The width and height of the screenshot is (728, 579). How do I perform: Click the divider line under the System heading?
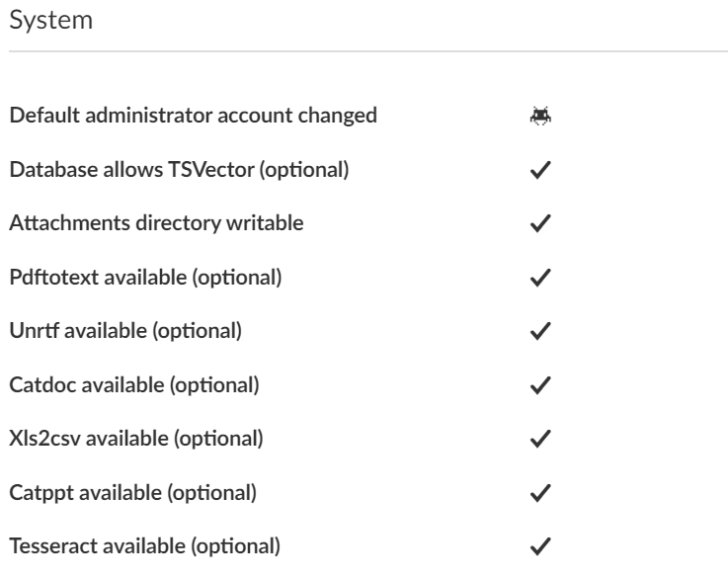click(x=364, y=51)
